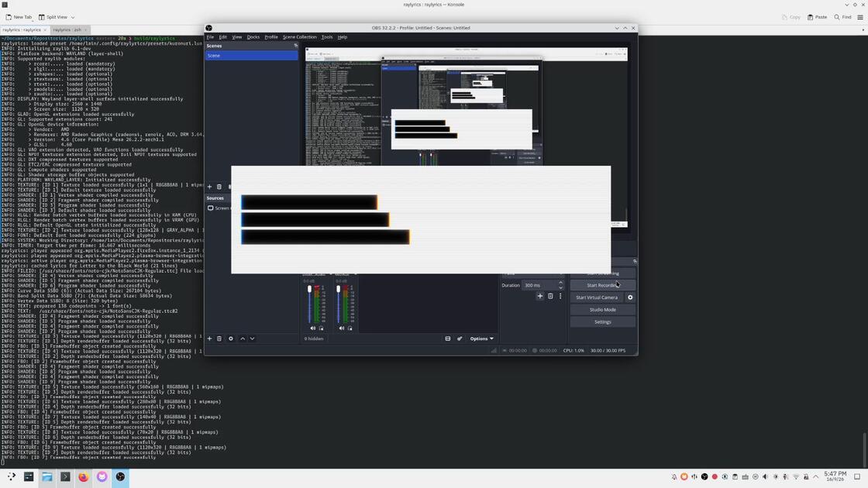Open Firefox from the taskbar
The height and width of the screenshot is (488, 868).
[84, 477]
